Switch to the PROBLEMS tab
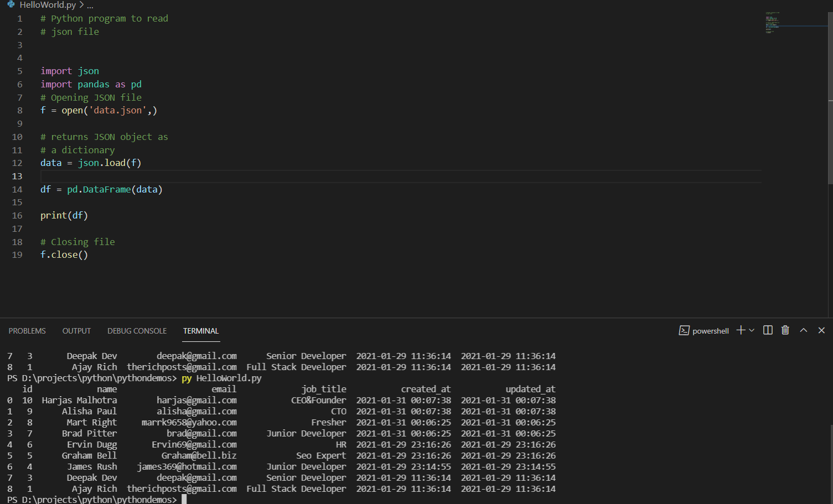This screenshot has height=504, width=833. tap(27, 330)
